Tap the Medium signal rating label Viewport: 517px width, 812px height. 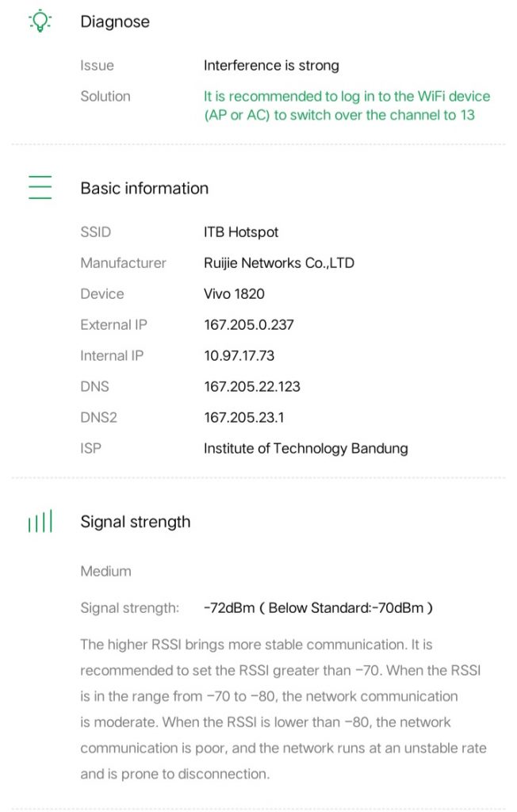point(105,571)
